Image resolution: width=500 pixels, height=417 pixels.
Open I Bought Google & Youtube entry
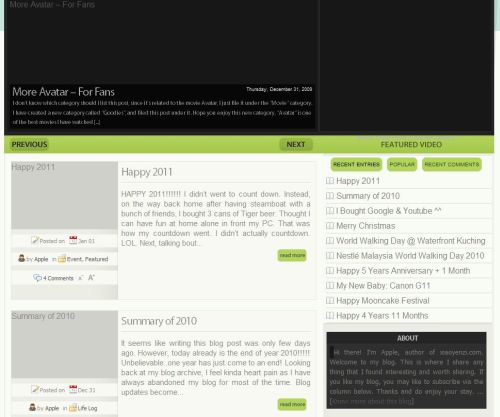click(389, 211)
